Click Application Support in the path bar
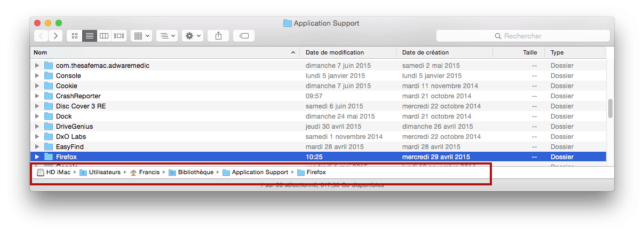The height and width of the screenshot is (234, 644). (x=255, y=173)
